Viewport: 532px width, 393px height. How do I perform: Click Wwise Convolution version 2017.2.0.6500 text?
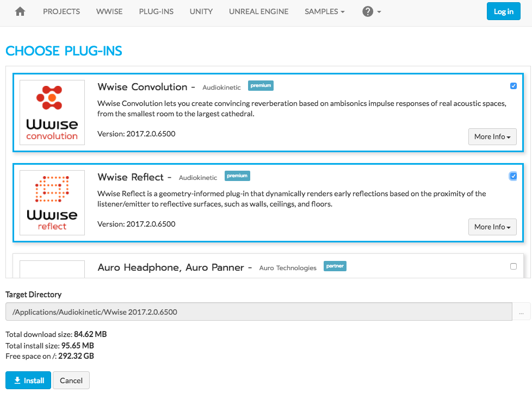(x=137, y=134)
